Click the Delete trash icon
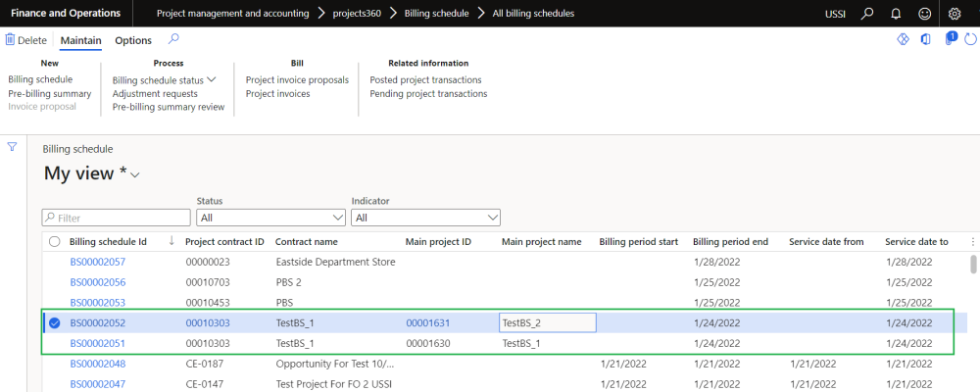 click(11, 40)
